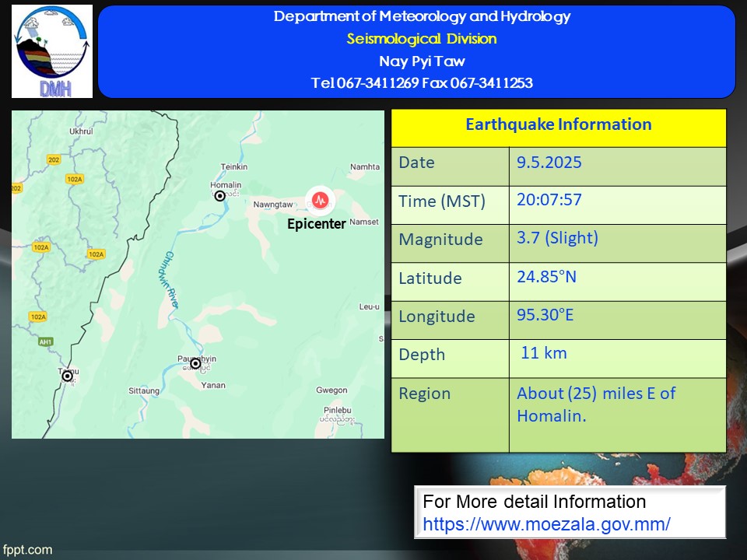Click the longitude value 95.30°E
This screenshot has height=560, width=747.
coord(546,315)
